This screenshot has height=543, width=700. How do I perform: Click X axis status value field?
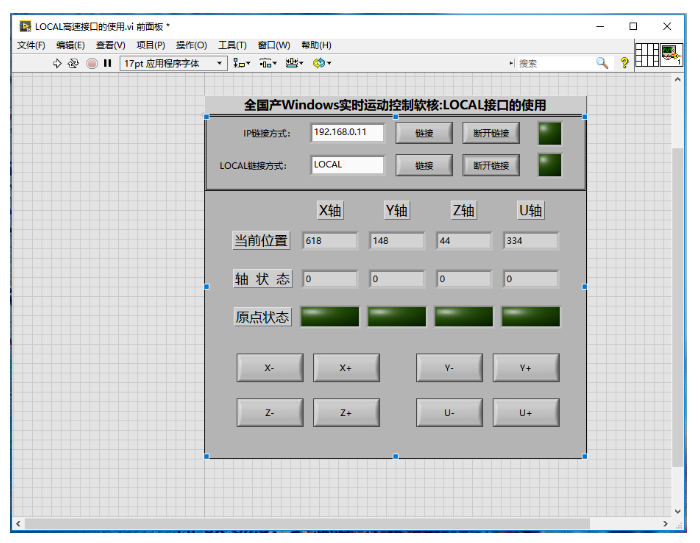pos(330,279)
